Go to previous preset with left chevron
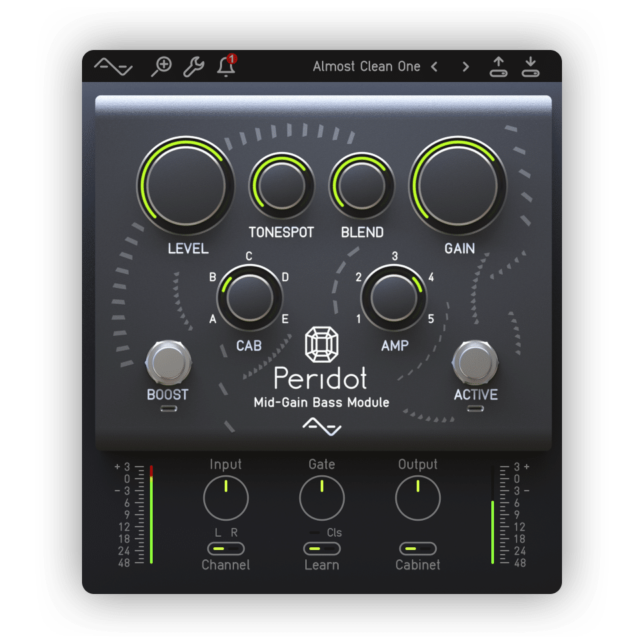The height and width of the screenshot is (644, 644). pos(434,67)
